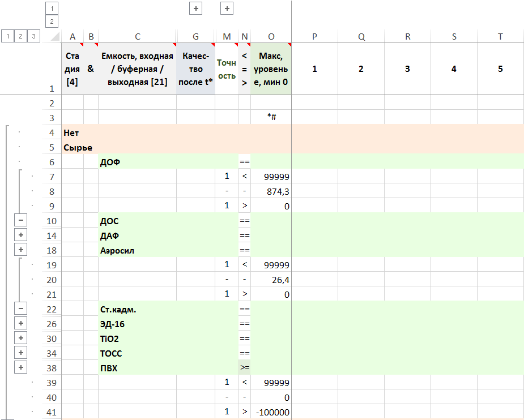Viewport: 524px width, 420px height.
Task: Select row 20 header
Action: pos(52,280)
